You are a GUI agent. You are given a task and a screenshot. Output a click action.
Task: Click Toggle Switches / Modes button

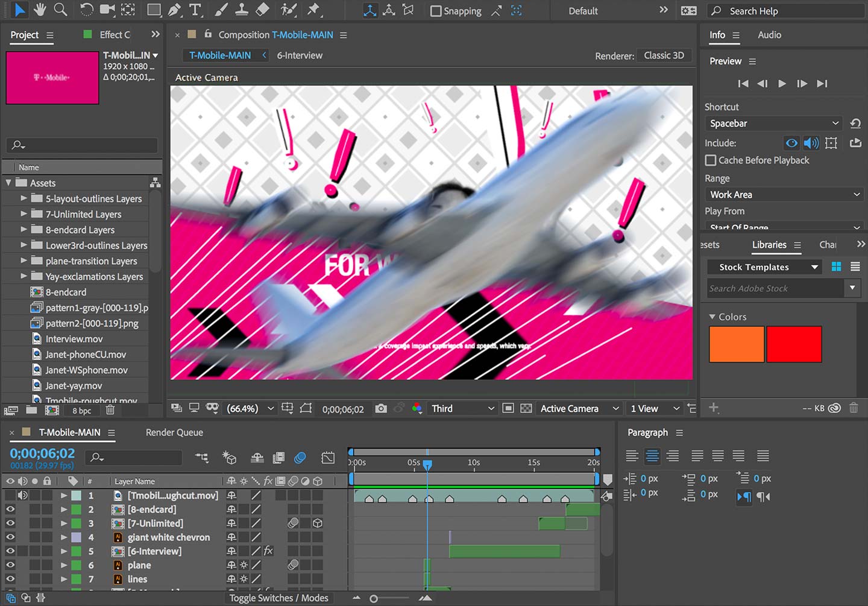pos(278,598)
